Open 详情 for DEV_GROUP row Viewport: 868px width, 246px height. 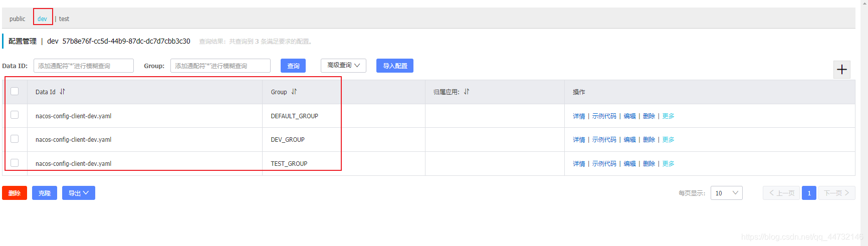[579, 140]
